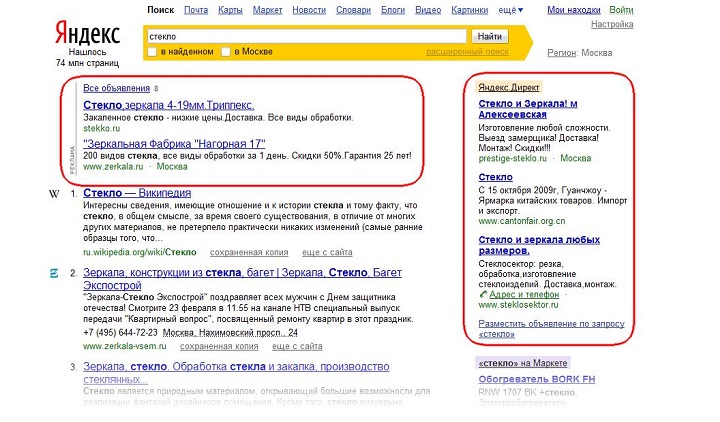Open "расширенный поиск" link
This screenshot has width=720, height=422.
(x=467, y=52)
